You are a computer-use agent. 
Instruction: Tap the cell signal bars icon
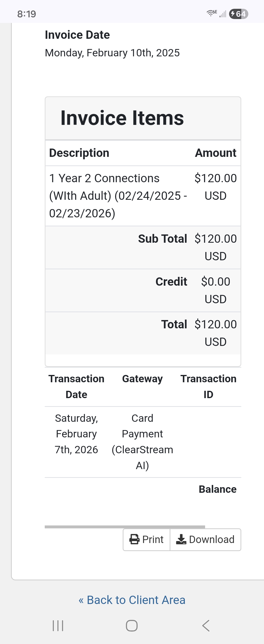pos(223,14)
